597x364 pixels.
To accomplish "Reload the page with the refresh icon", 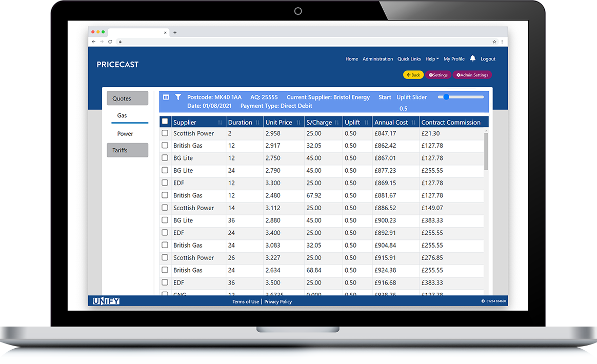I will click(x=110, y=42).
